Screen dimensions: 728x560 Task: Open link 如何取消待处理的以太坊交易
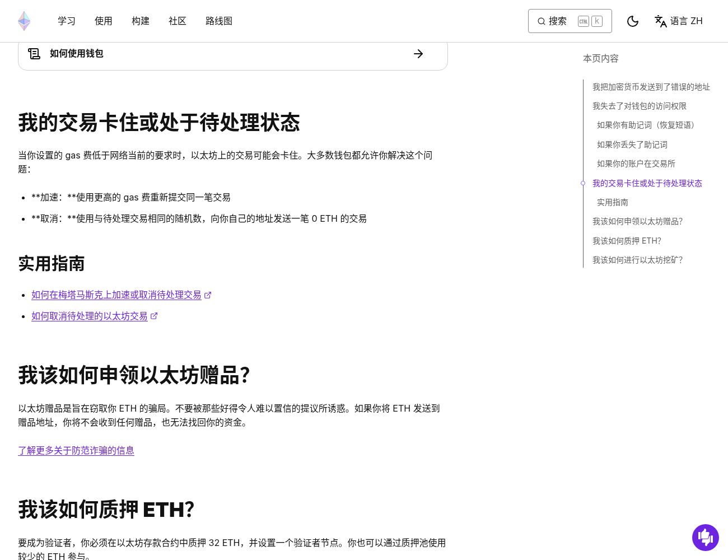coord(90,316)
